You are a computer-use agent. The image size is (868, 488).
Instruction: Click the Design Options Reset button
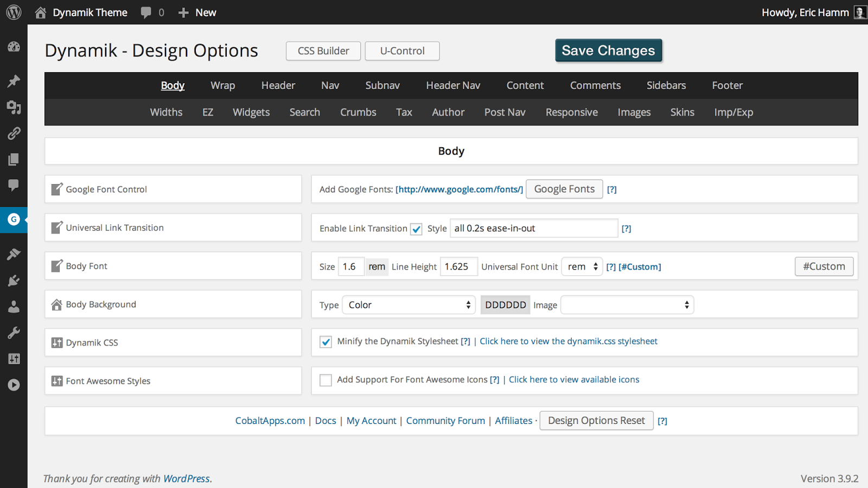tap(596, 421)
